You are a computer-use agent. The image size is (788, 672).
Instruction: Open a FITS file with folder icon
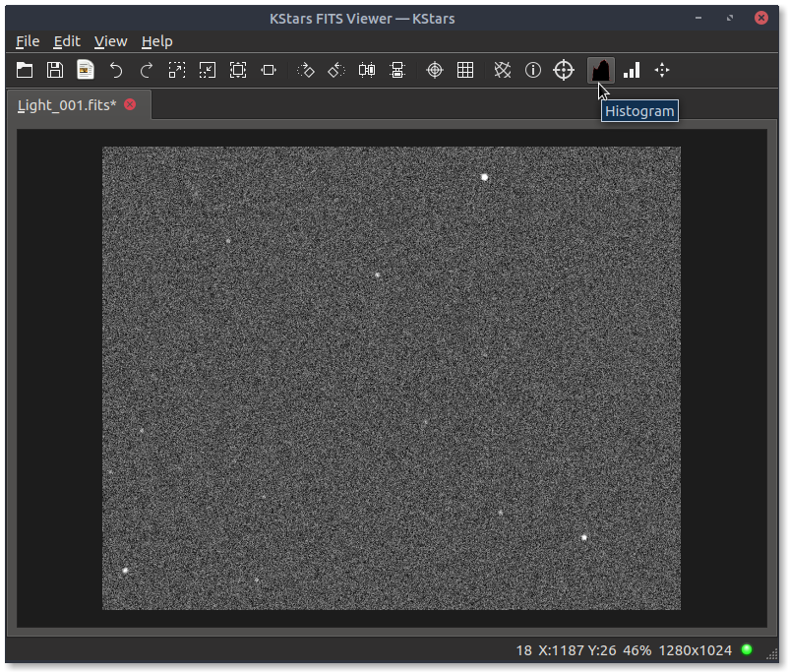click(x=25, y=70)
